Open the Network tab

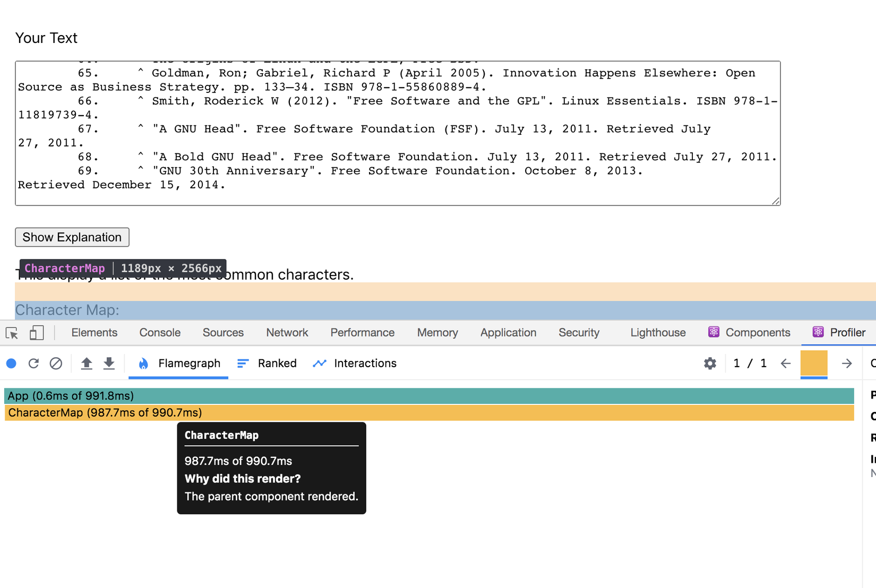[x=287, y=333]
